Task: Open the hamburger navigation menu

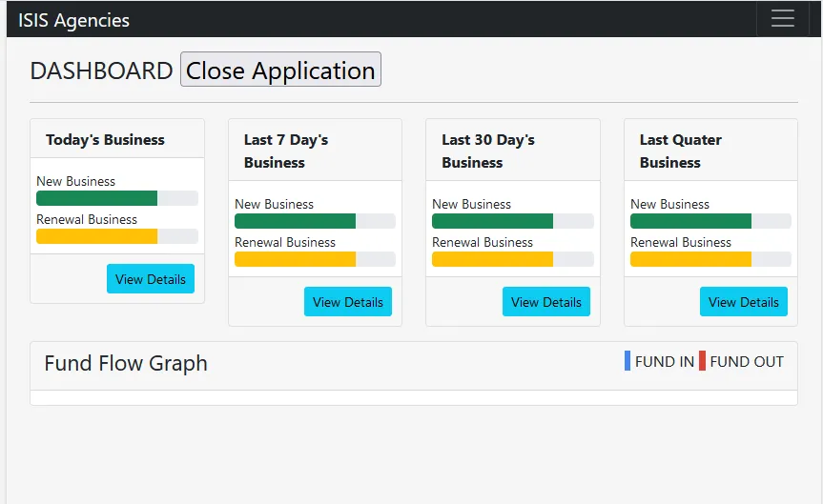Action: [782, 19]
